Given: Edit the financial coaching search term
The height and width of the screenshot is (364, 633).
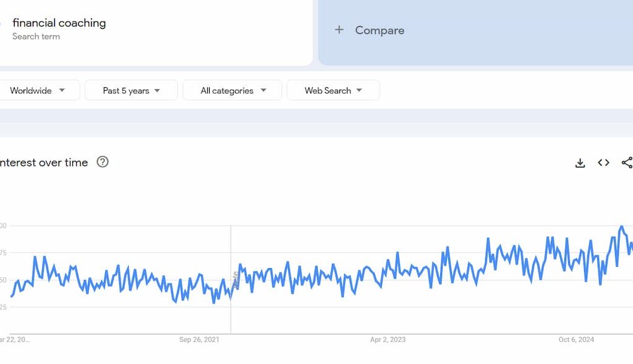Looking at the screenshot, I should coord(59,23).
